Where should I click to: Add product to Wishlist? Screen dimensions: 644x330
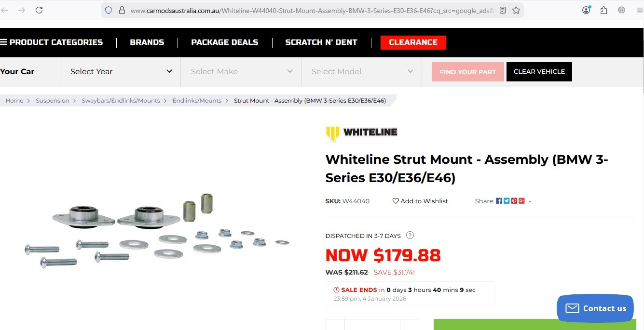(420, 201)
